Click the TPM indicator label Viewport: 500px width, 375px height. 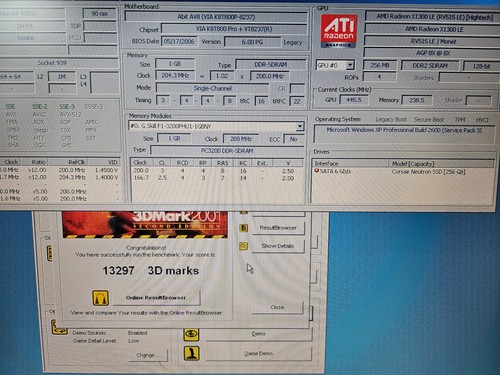460,120
